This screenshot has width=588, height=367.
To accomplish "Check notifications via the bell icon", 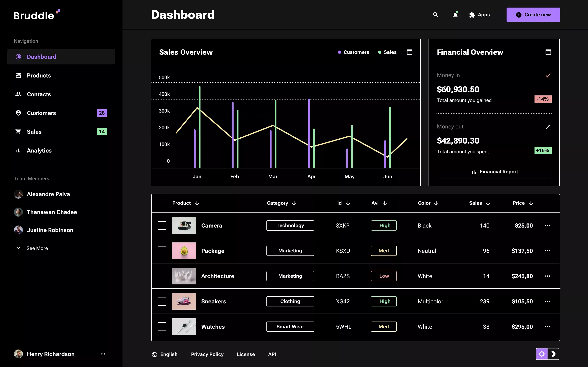I will (x=455, y=14).
